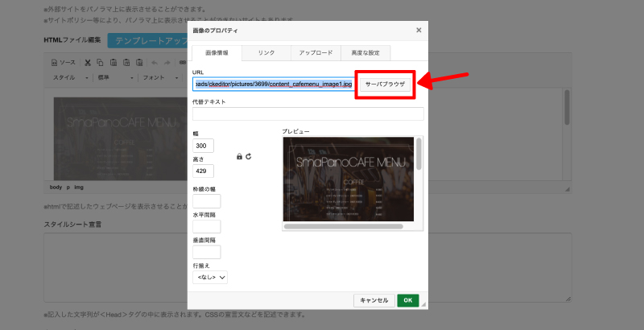Switch to the リンク tab
The width and height of the screenshot is (644, 330).
coord(266,53)
